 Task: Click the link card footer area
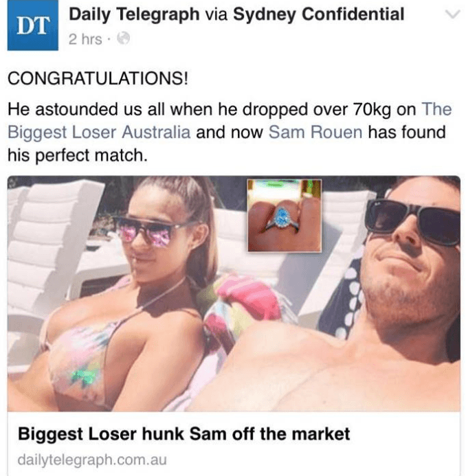click(234, 444)
